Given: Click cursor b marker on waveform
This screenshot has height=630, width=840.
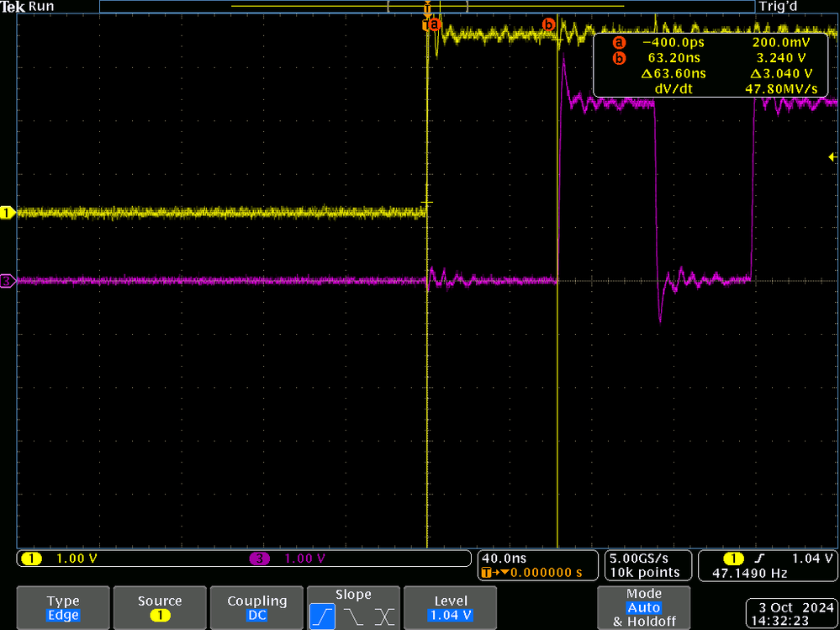Looking at the screenshot, I should pyautogui.click(x=548, y=24).
